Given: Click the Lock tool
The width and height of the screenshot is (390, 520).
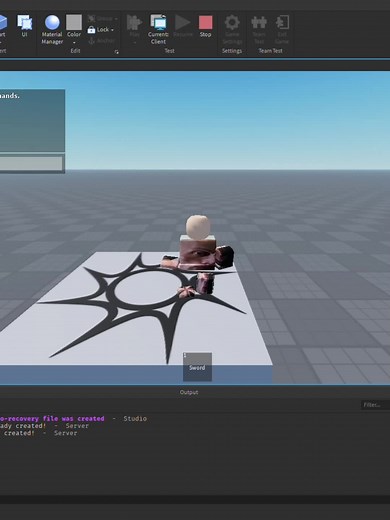Looking at the screenshot, I should [x=98, y=30].
